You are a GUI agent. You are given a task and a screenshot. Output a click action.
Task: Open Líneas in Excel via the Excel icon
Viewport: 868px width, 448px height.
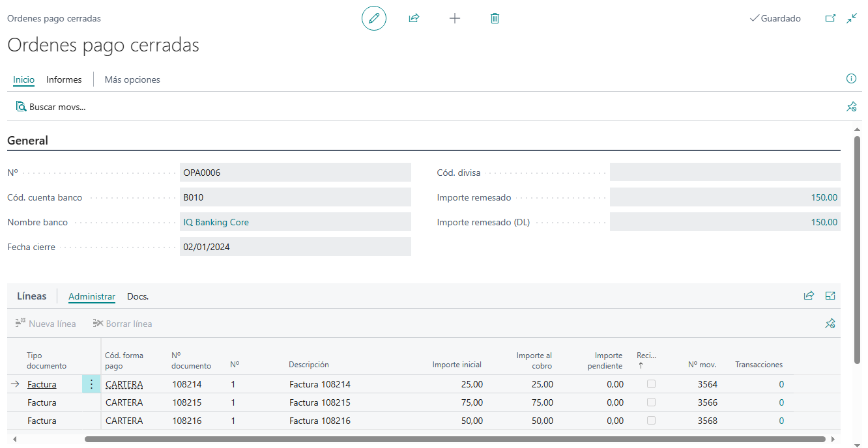click(830, 295)
